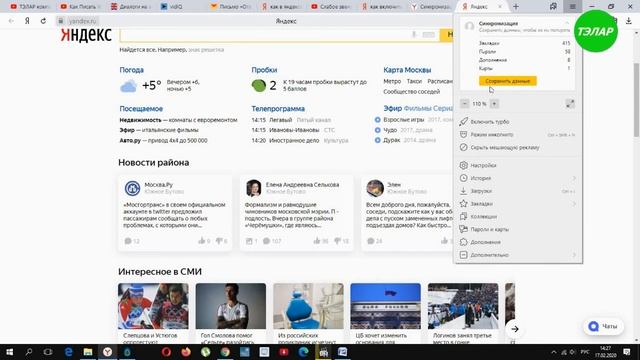
Task: Open the 'Телепрограмма' link
Action: pos(278,109)
